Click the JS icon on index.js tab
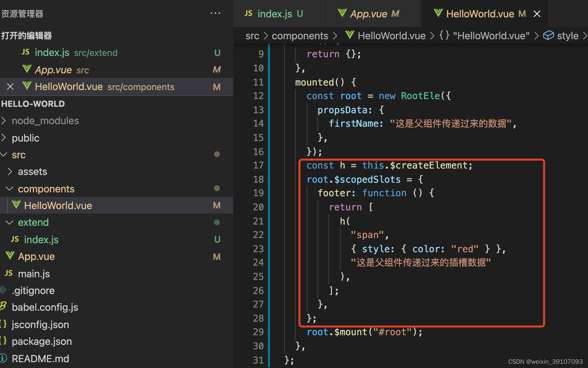The width and height of the screenshot is (588, 368). pyautogui.click(x=248, y=13)
